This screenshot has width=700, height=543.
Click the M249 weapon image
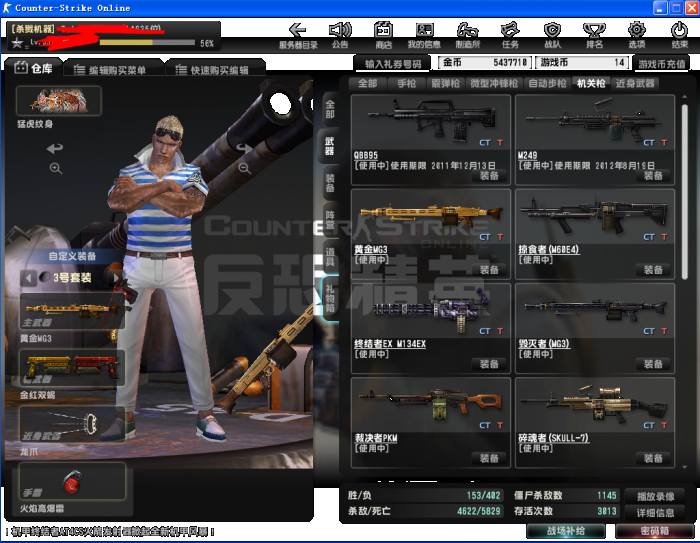[595, 122]
